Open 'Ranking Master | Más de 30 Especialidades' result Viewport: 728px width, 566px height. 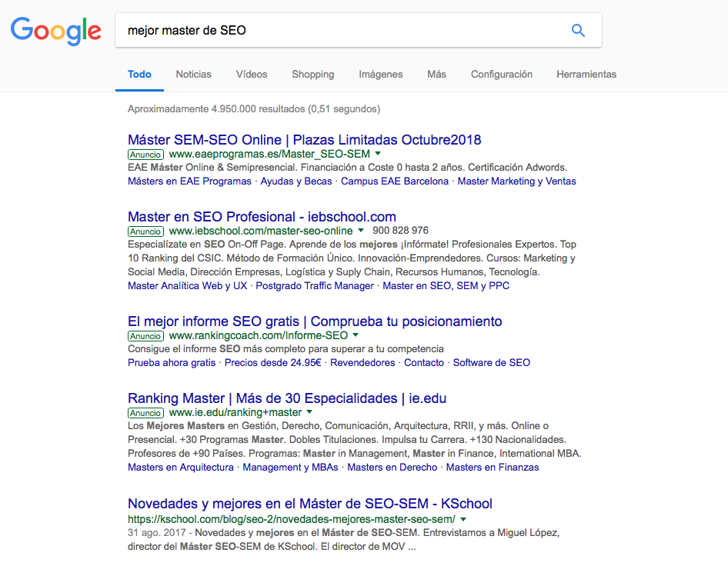click(287, 398)
